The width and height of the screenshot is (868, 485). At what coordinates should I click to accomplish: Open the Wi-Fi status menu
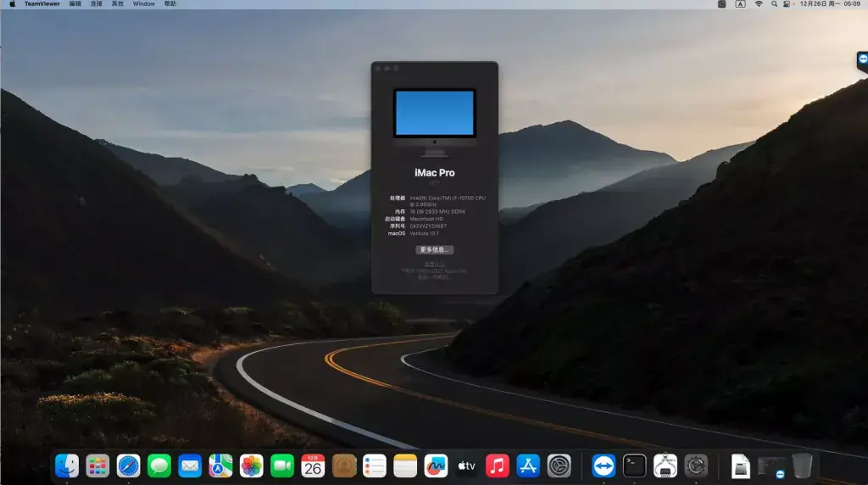[759, 4]
